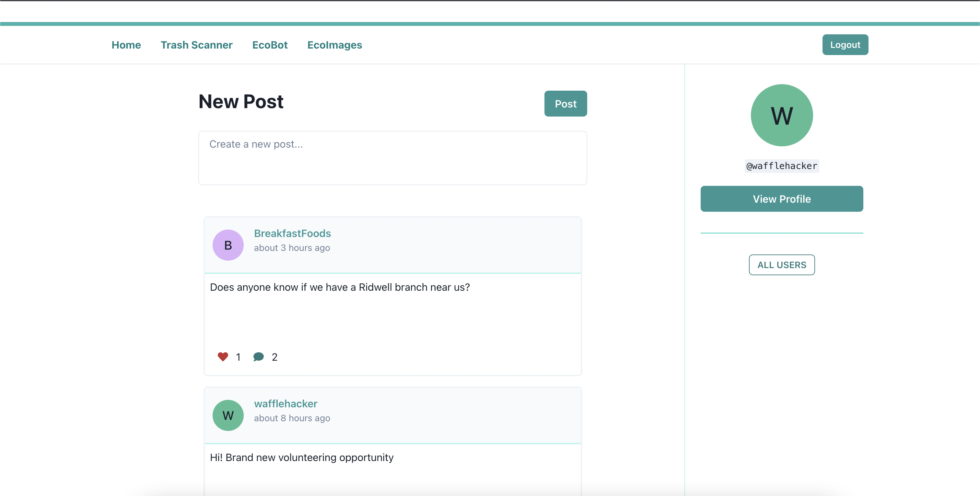
Task: Open View Profile
Action: point(781,199)
